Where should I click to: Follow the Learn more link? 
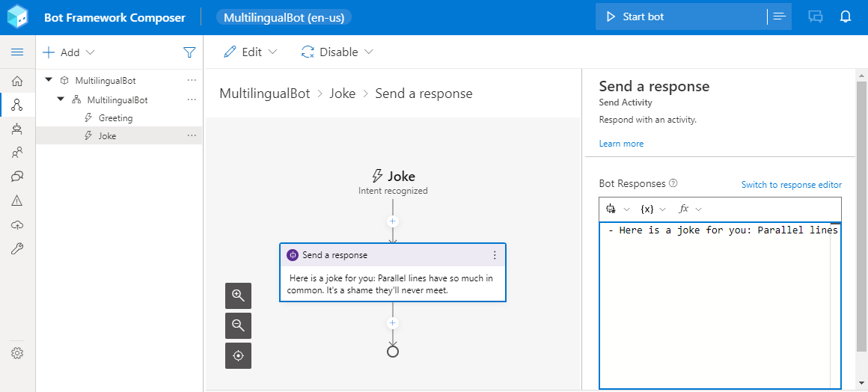pyautogui.click(x=621, y=144)
